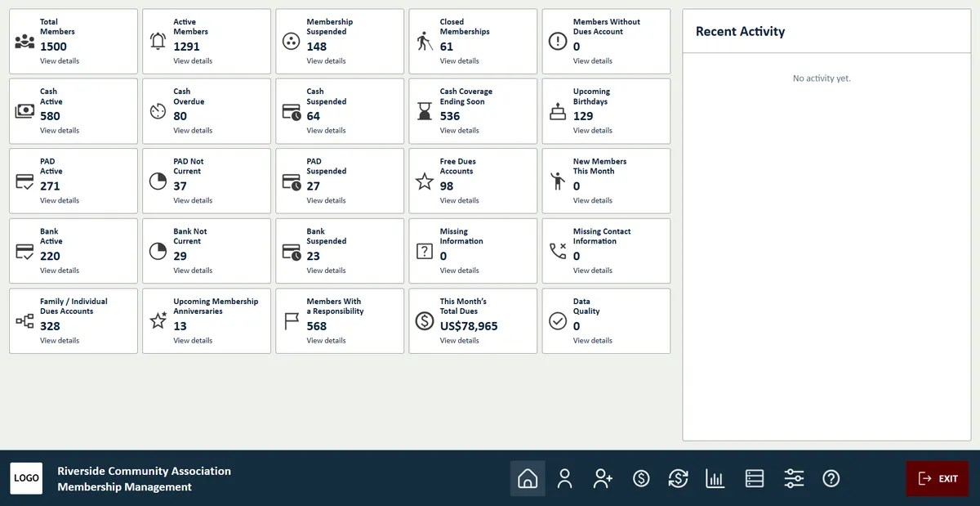Click the Members With a Responsibility flag icon
The image size is (980, 506).
click(x=291, y=321)
